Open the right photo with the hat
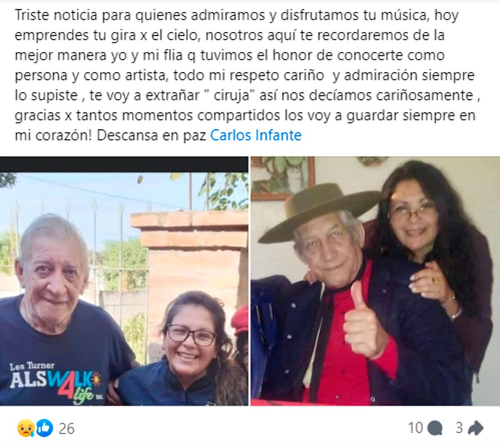The width and height of the screenshot is (500, 448). click(x=375, y=281)
